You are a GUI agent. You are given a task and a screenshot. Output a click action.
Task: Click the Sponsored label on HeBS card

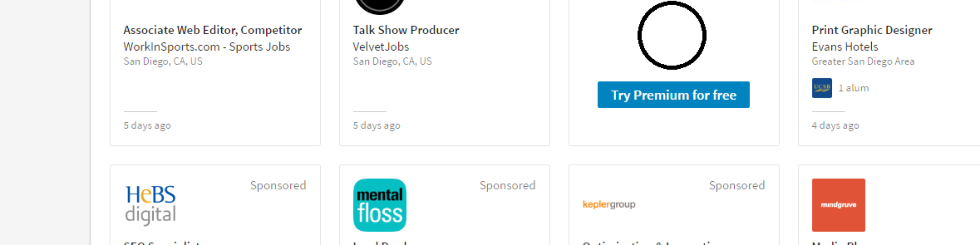[x=278, y=185]
